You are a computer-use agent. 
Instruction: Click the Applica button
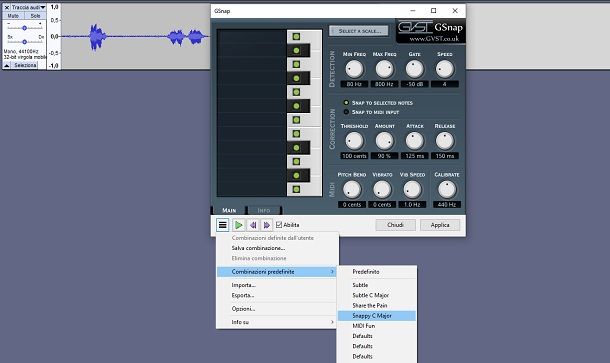(440, 225)
